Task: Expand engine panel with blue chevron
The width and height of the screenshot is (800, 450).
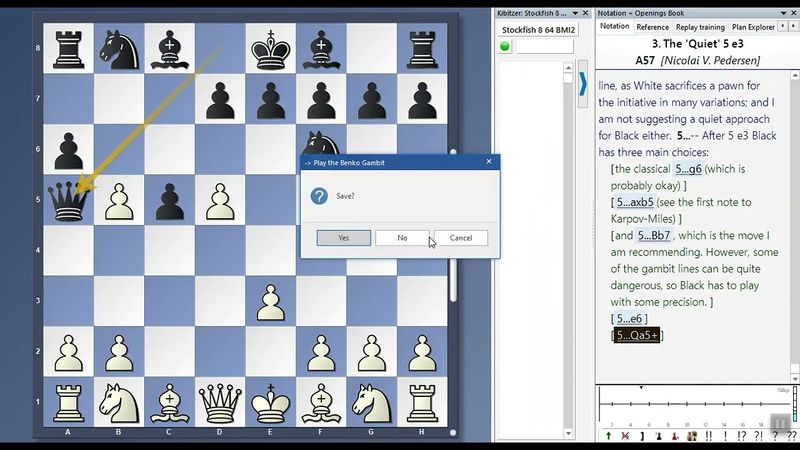Action: point(583,83)
